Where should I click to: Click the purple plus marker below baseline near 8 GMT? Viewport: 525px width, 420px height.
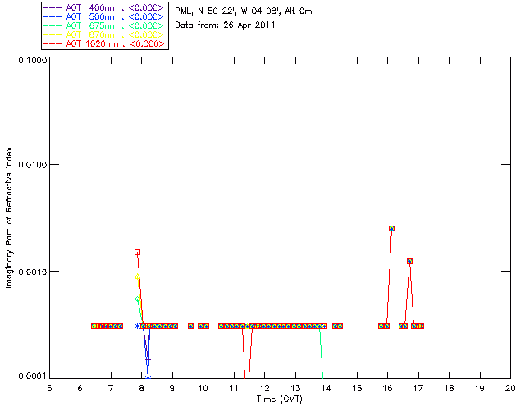(x=148, y=360)
